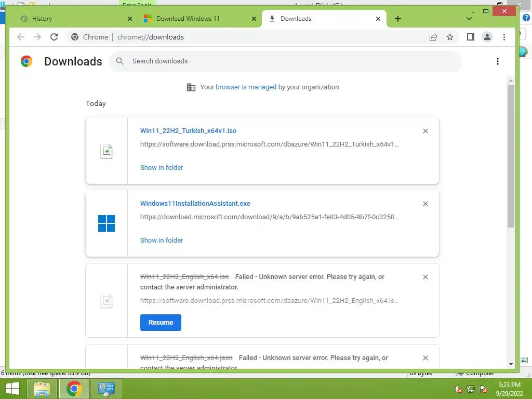Open Chrome's three-dot main menu

click(x=504, y=37)
